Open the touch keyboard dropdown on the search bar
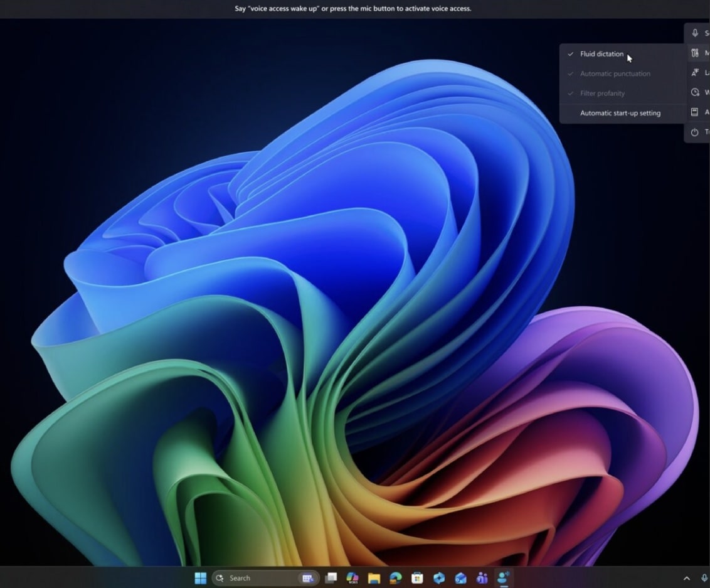Image resolution: width=710 pixels, height=588 pixels. point(308,577)
